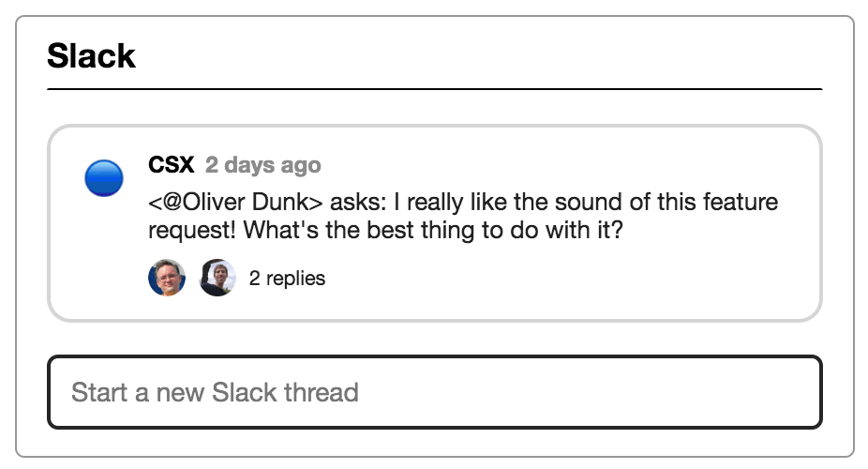Focus the 'Start a new Slack thread' field
This screenshot has height=469, width=868.
point(435,392)
